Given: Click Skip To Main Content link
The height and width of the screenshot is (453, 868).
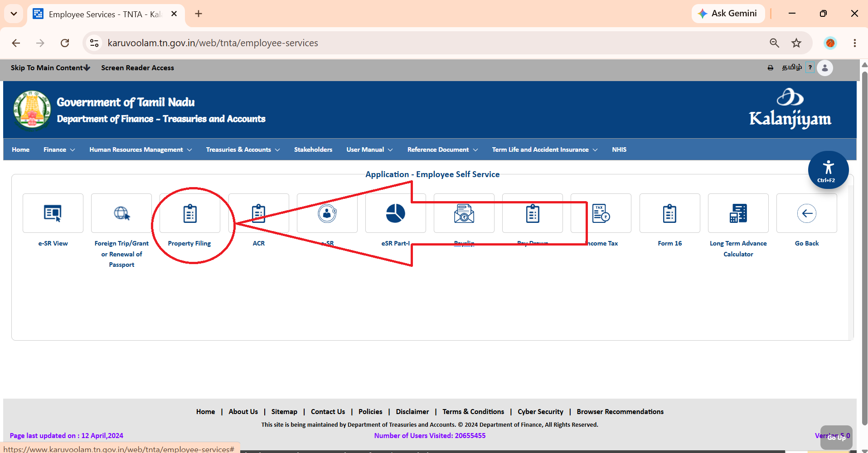Looking at the screenshot, I should pyautogui.click(x=50, y=67).
